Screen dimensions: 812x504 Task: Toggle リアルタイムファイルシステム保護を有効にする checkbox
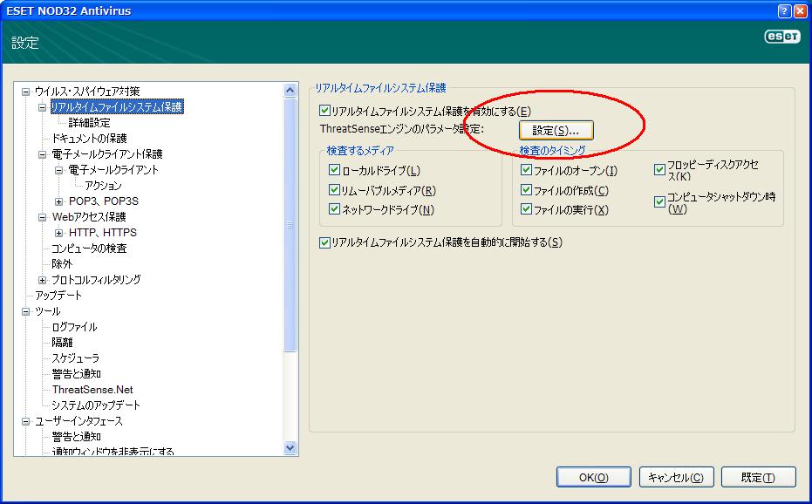[x=324, y=111]
